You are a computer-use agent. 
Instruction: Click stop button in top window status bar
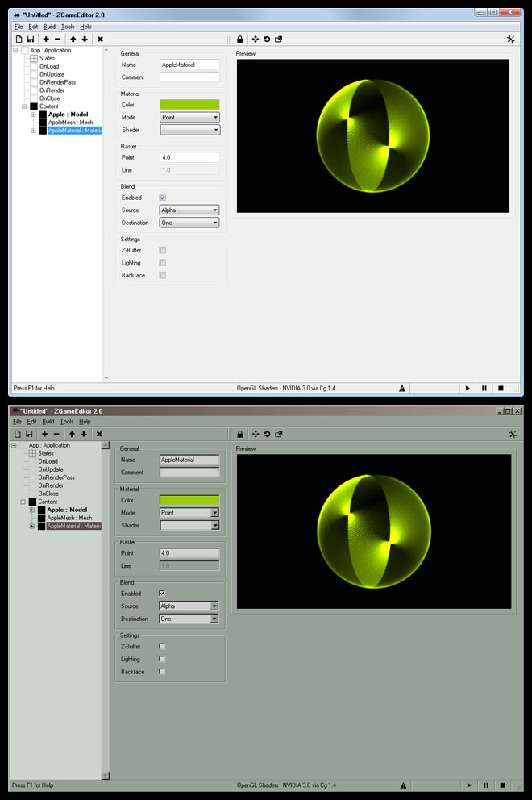click(x=501, y=388)
